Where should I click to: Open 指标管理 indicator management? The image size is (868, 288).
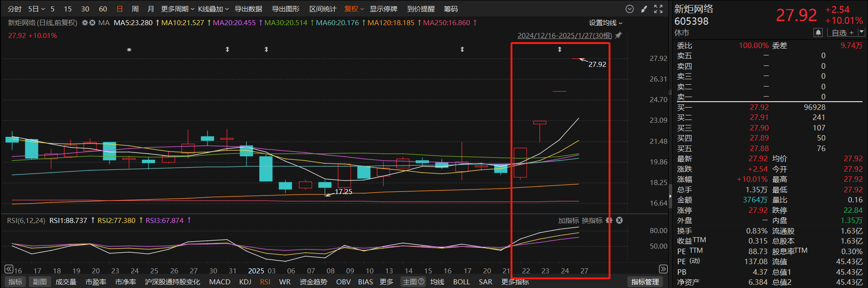coord(645,282)
